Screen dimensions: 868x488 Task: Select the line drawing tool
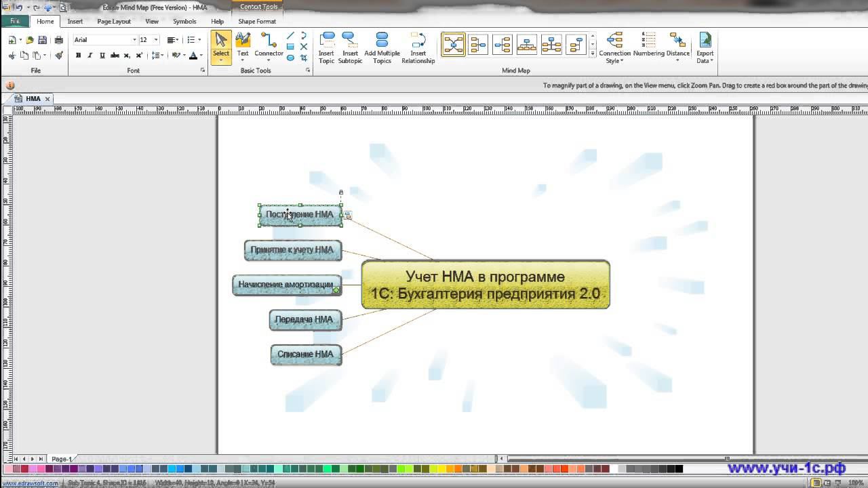click(290, 36)
